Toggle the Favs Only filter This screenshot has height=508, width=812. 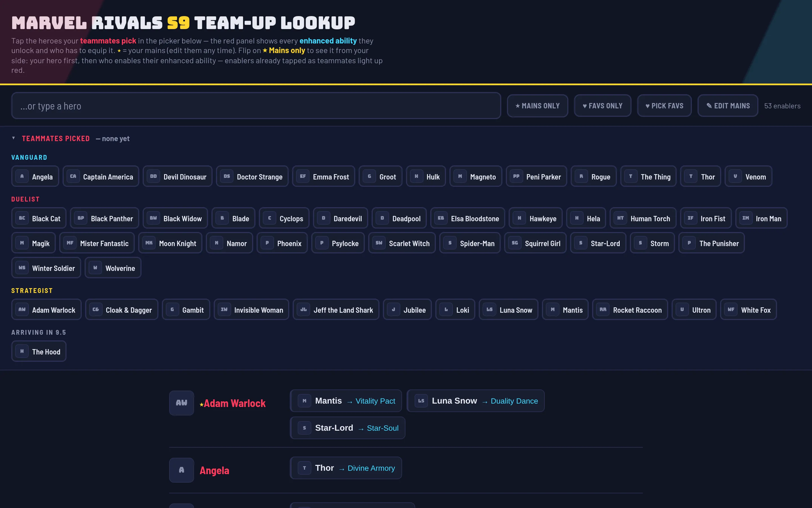tap(603, 106)
